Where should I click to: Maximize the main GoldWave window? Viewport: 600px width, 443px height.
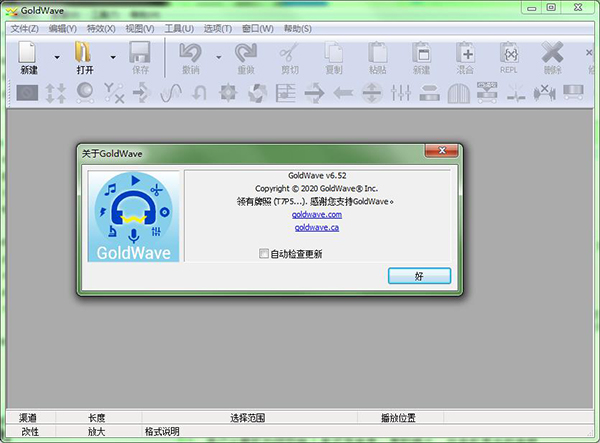(x=551, y=7)
